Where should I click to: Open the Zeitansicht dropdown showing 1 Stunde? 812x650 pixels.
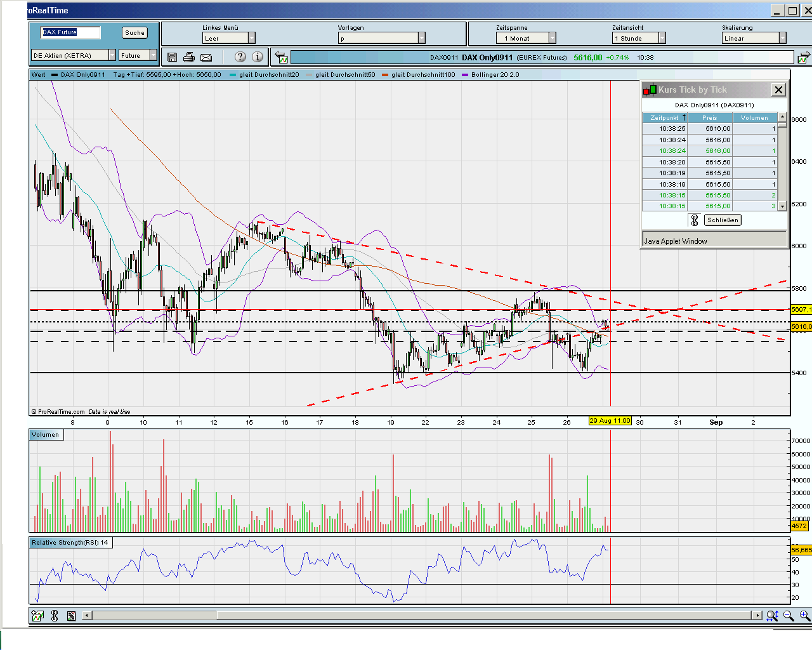(664, 37)
